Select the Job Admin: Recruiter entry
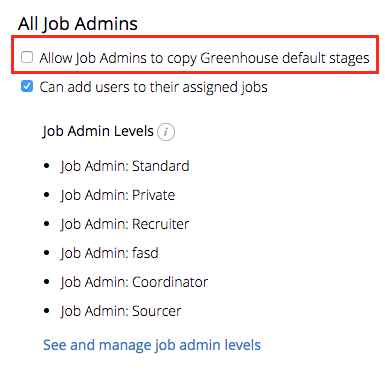This screenshot has height=375, width=385. 125,224
